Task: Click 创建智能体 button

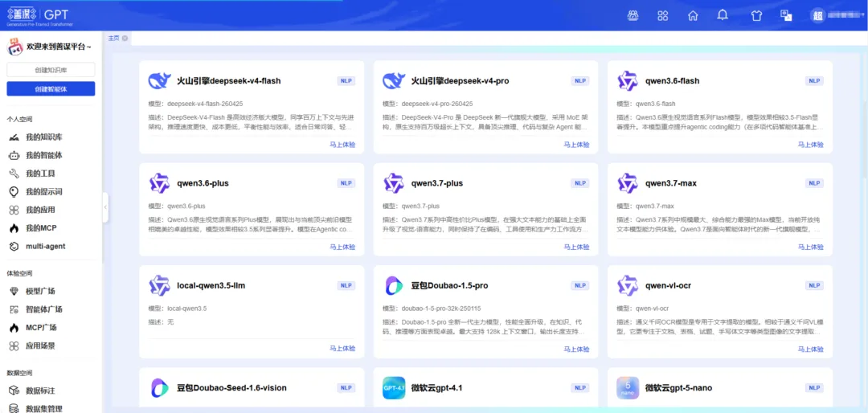Action: (x=51, y=88)
